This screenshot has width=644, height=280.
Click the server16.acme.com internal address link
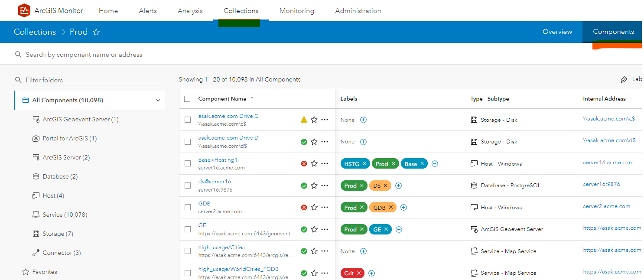tap(608, 163)
